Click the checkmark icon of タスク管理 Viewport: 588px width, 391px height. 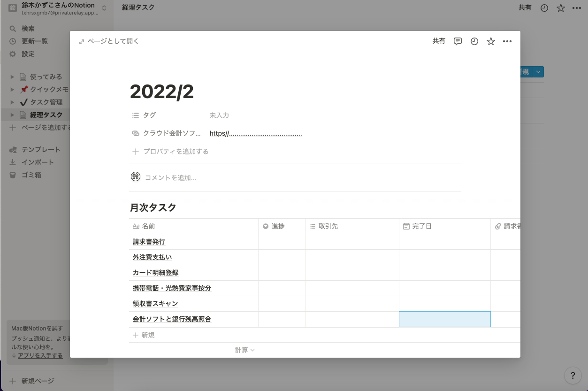click(x=24, y=102)
